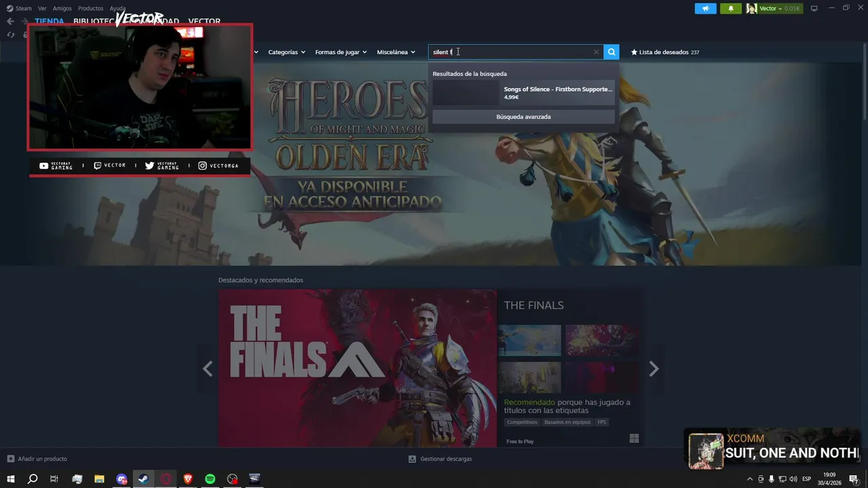Open the blue announcements megaphone button
The image size is (868, 488).
(x=705, y=8)
